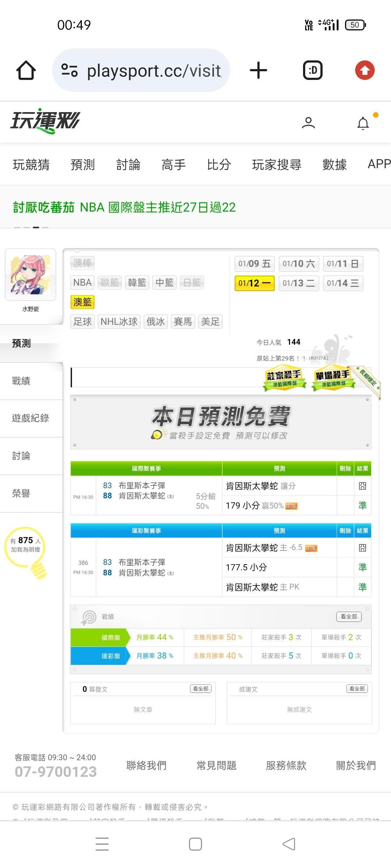Viewport: 391px width, 868px height.
Task: Tap the Android back navigation icon
Action: [289, 844]
